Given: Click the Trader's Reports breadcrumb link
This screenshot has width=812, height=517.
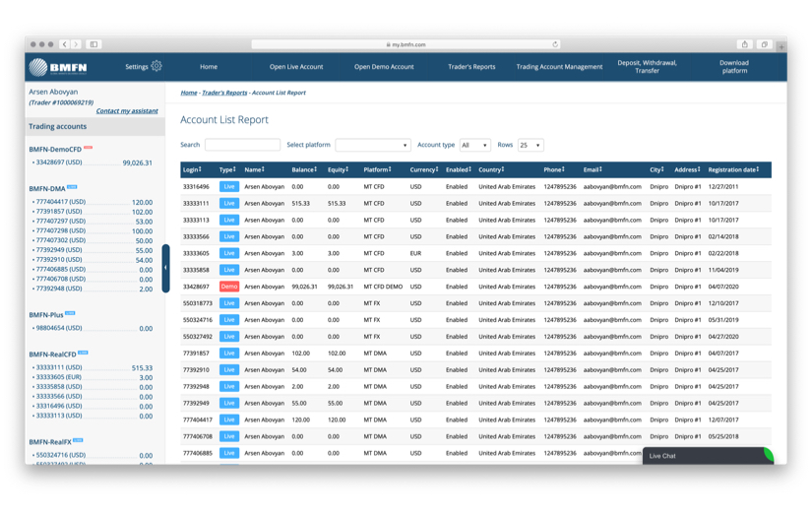Looking at the screenshot, I should tap(224, 93).
